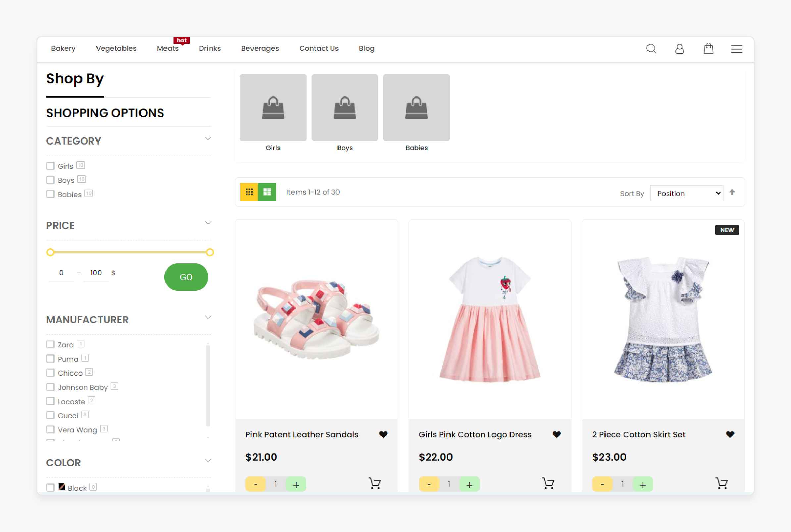Increase quantity for 2 Piece Cotton Skirt Set
791x532 pixels.
coord(643,484)
